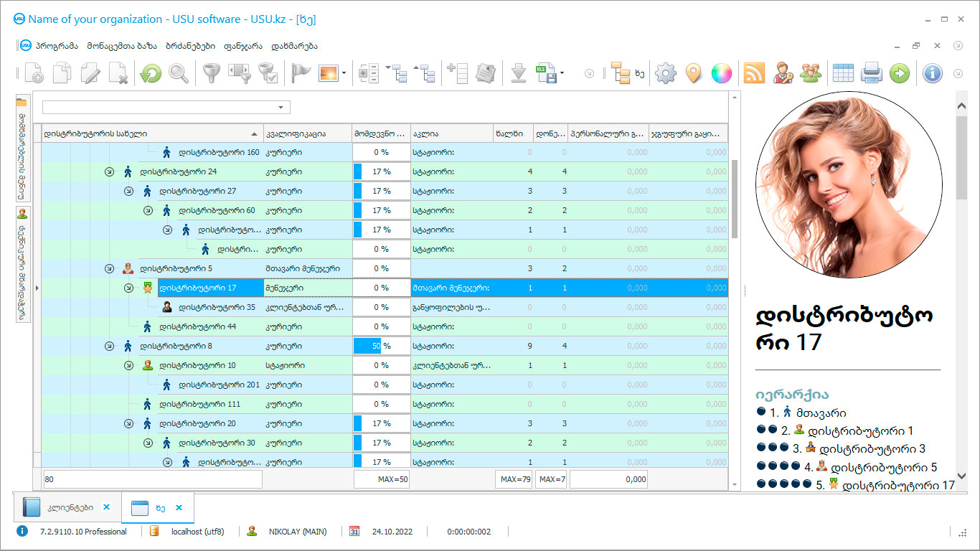Refresh data with the green arrow icon

[x=150, y=73]
